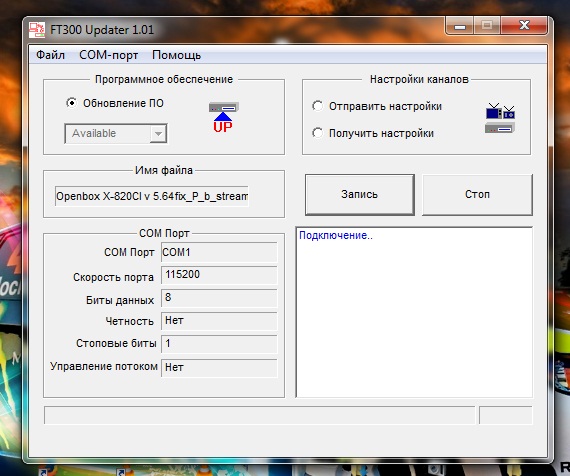Click the FT300 Updater title bar icon
The width and height of the screenshot is (570, 476).
[37, 30]
